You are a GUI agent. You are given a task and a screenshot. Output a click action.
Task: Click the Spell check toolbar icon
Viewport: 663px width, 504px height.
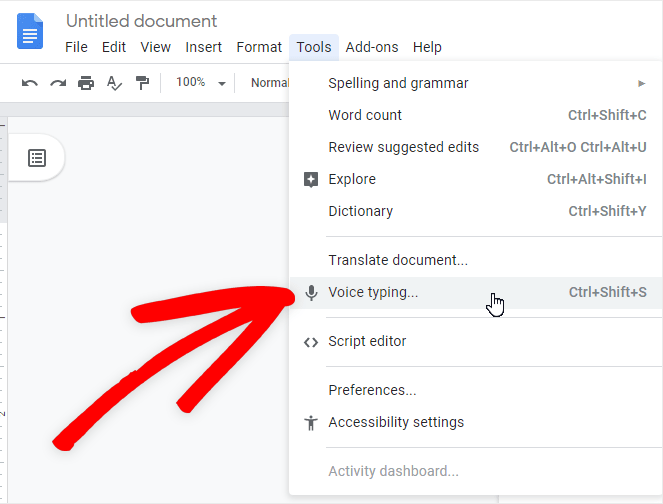[x=114, y=83]
